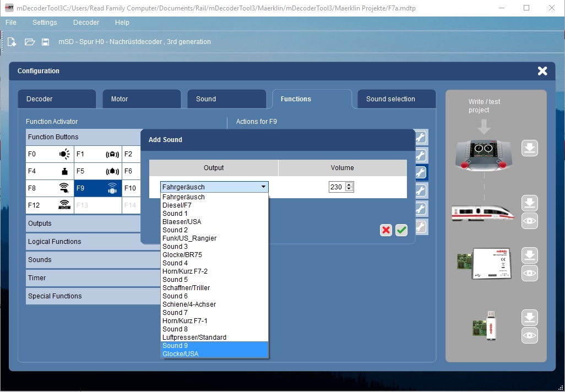Expand the Special Functions section
Screen dimensions: 565x392
coord(93,296)
